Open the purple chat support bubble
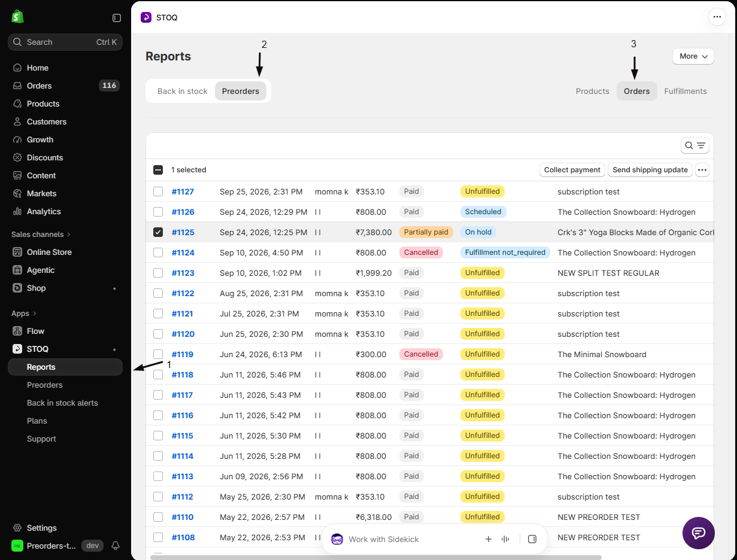Screen dimensions: 737x560 tap(699, 533)
